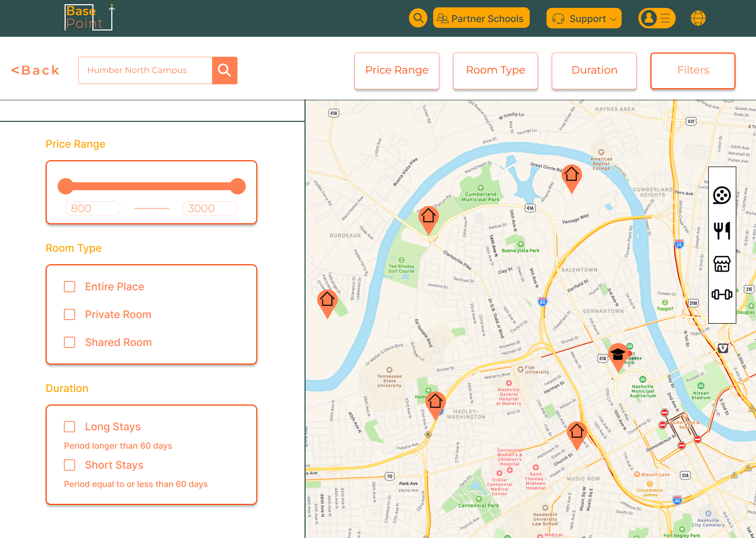
Task: Show nearby restaurants using the fork-and-knife icon
Action: coord(722,230)
